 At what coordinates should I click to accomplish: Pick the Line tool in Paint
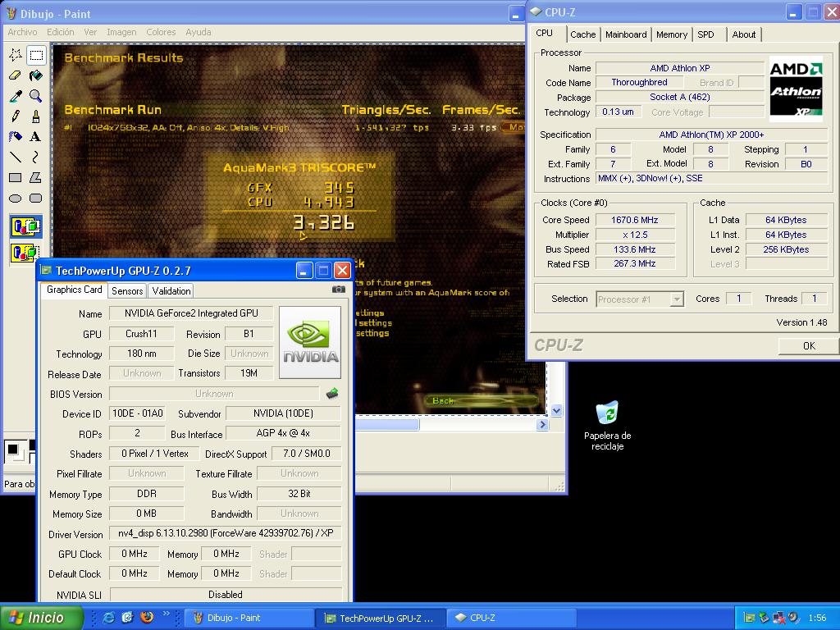pos(16,157)
